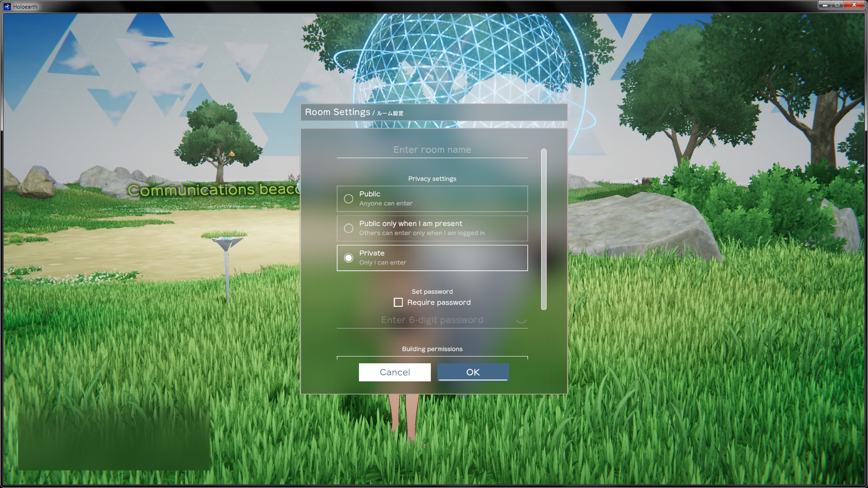
Task: Confirm room settings with OK
Action: pos(473,372)
